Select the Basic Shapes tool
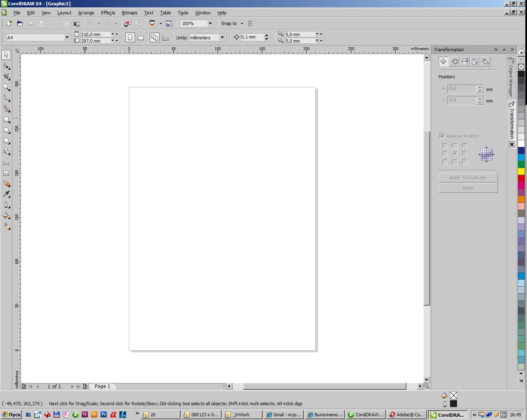The image size is (527, 420). click(x=6, y=152)
